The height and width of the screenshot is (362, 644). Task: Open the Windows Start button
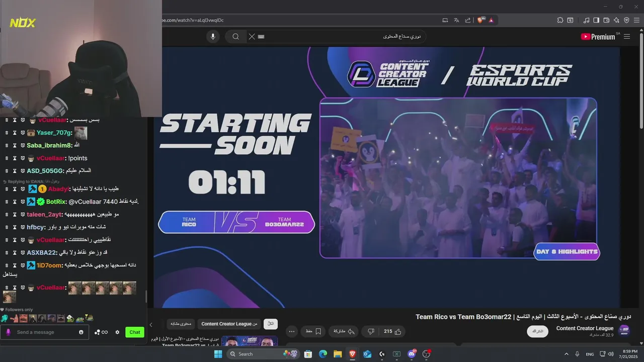click(218, 354)
